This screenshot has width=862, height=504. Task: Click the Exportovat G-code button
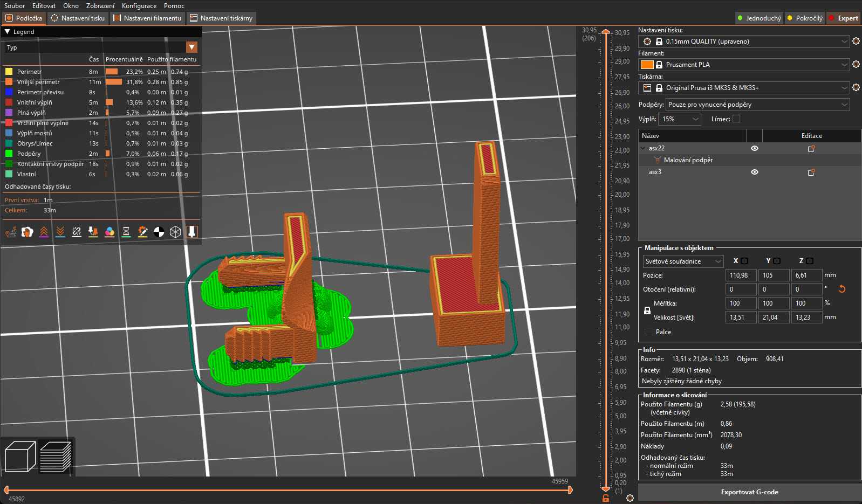pyautogui.click(x=749, y=492)
